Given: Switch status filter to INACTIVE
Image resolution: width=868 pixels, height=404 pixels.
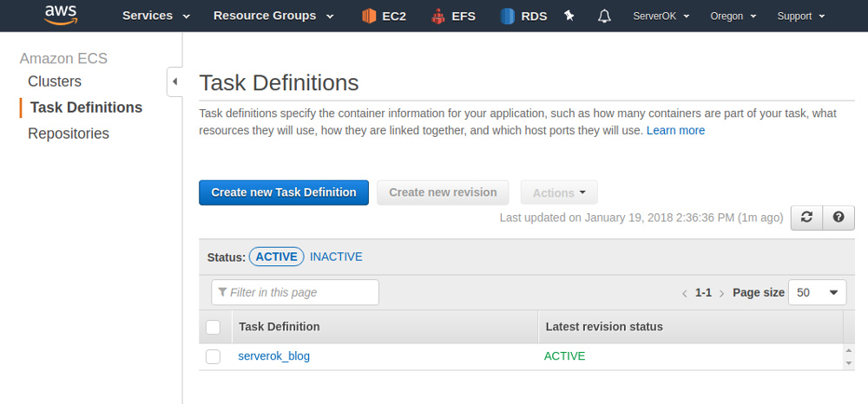Looking at the screenshot, I should [x=336, y=257].
